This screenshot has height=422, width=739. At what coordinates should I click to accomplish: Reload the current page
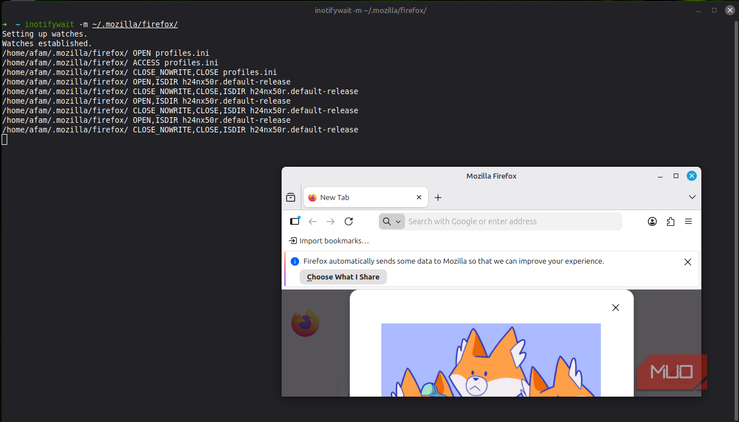349,221
